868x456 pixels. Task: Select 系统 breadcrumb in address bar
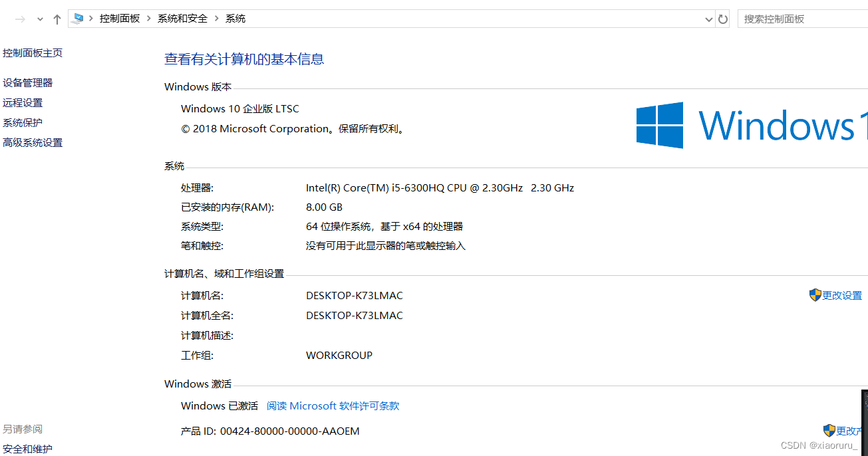coord(235,19)
